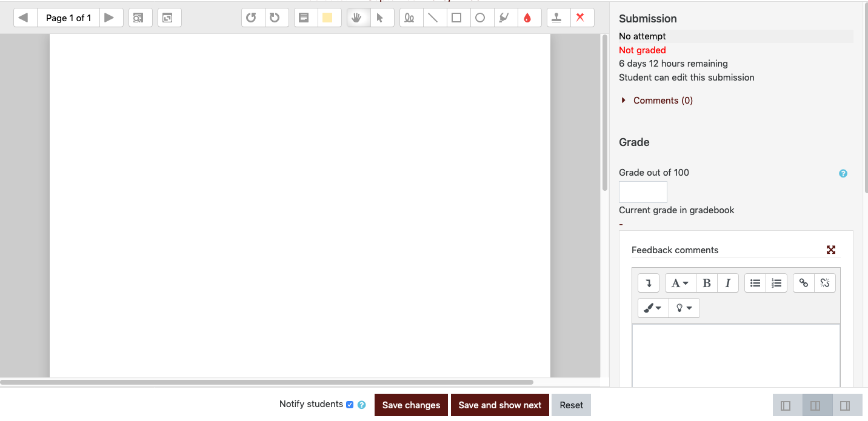Switch to collapsed grade panel layout
The width and height of the screenshot is (868, 421).
point(845,405)
